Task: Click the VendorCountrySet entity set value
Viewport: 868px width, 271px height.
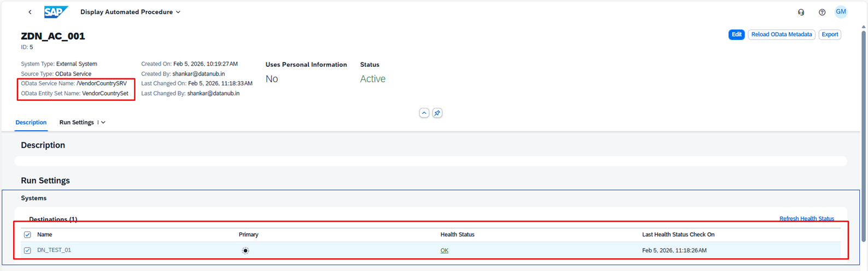Action: 105,94
